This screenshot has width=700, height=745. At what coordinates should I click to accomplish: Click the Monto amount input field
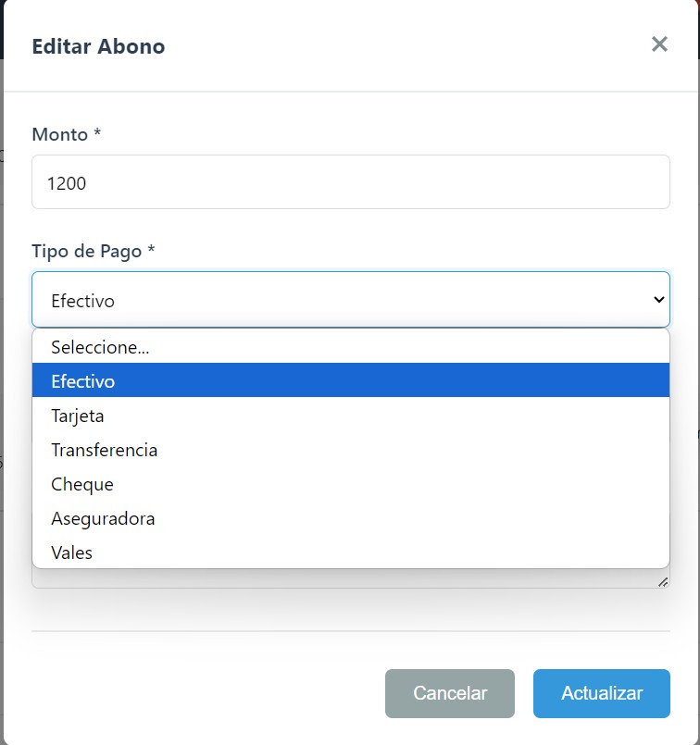[350, 182]
